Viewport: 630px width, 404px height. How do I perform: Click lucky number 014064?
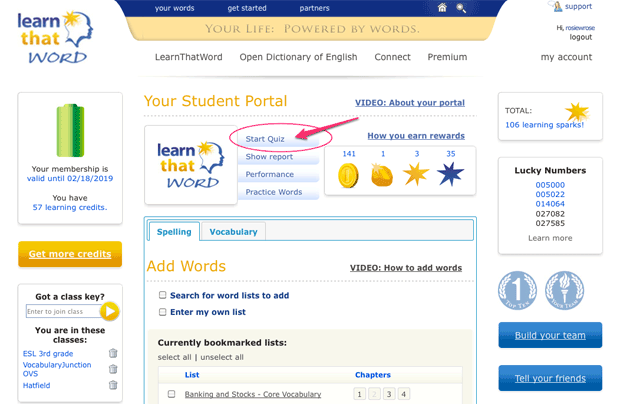tap(550, 204)
